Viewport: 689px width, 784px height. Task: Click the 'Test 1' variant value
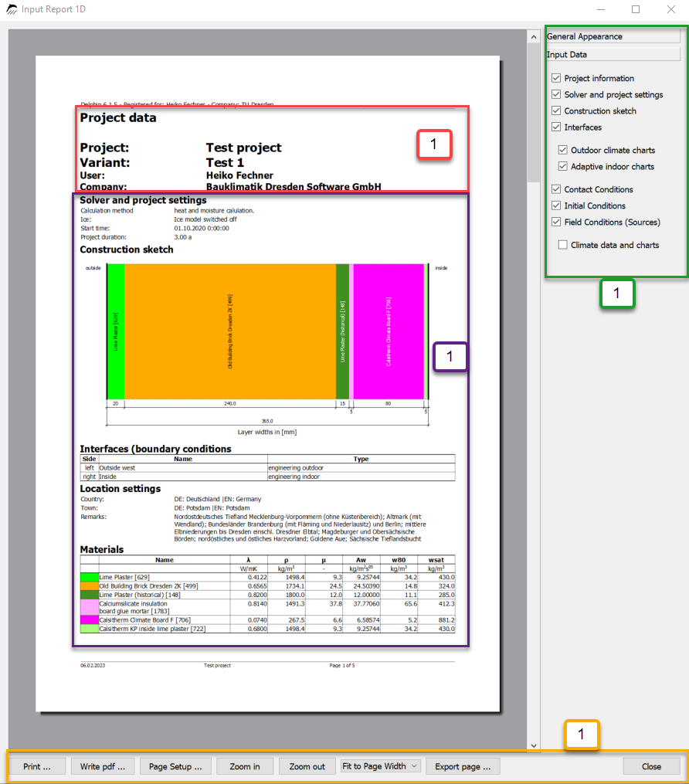(x=225, y=163)
